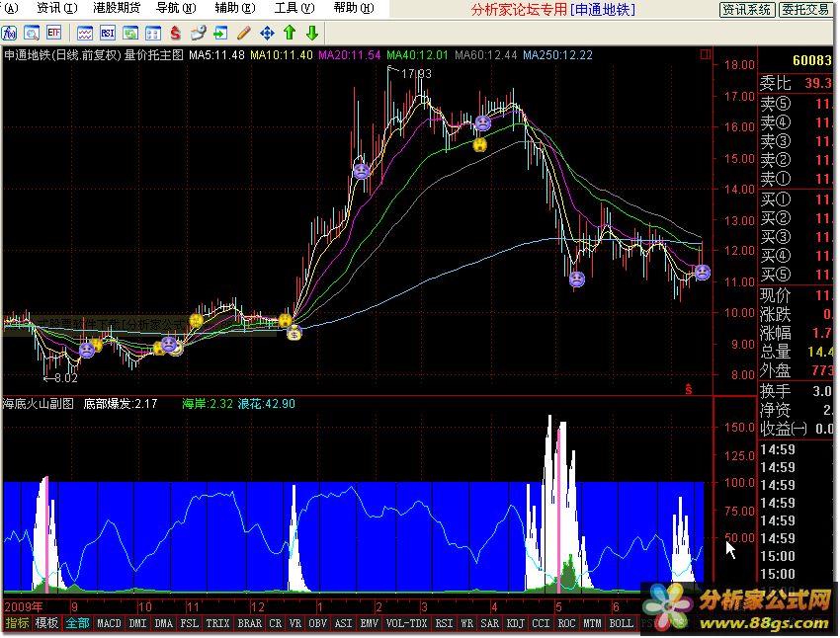Switch to the 模板 tab

46,623
